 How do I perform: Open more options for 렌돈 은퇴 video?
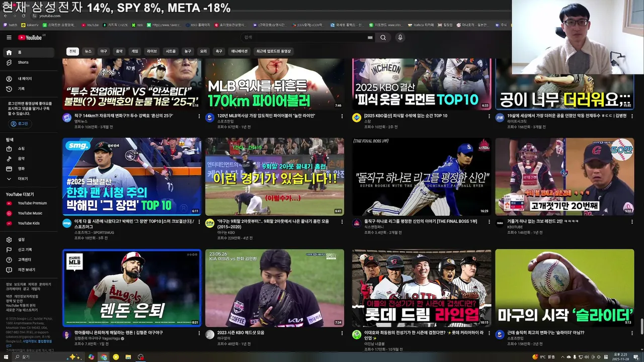(x=199, y=333)
